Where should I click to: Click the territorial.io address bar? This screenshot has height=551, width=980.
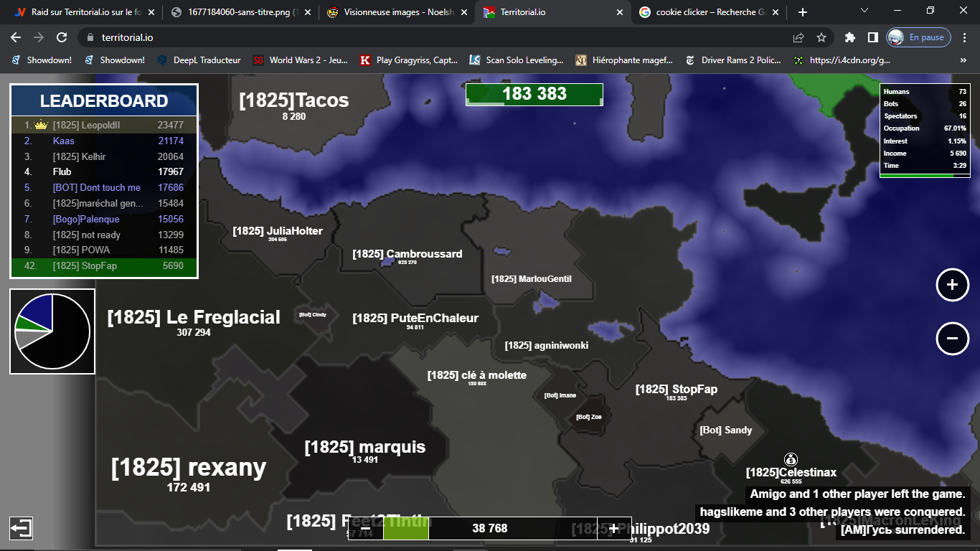(x=430, y=37)
